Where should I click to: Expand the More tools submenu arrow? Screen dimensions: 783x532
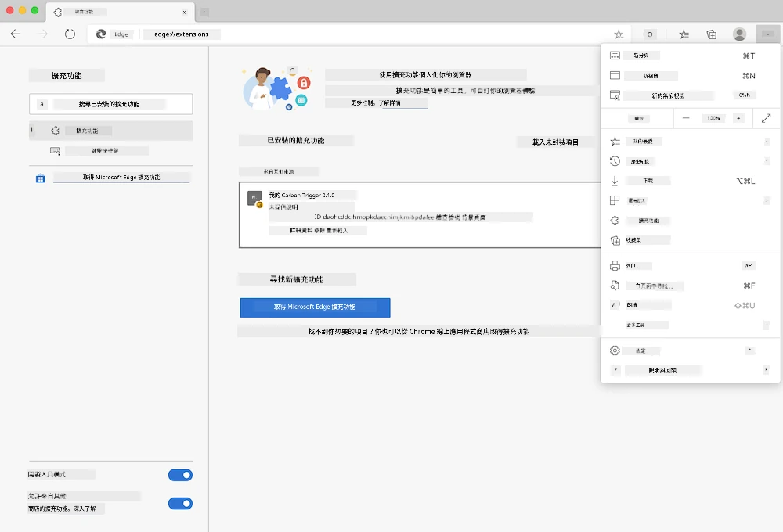[767, 325]
